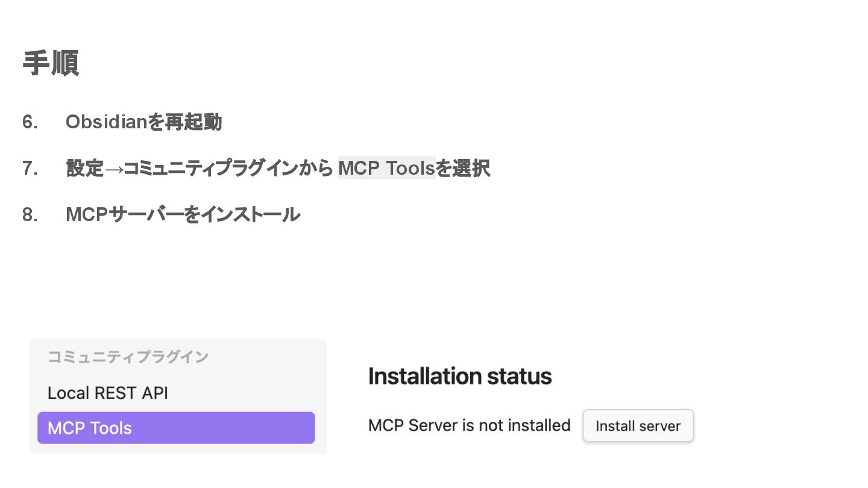Click the word "Obsidian" in step 6
The width and height of the screenshot is (868, 488).
(106, 122)
